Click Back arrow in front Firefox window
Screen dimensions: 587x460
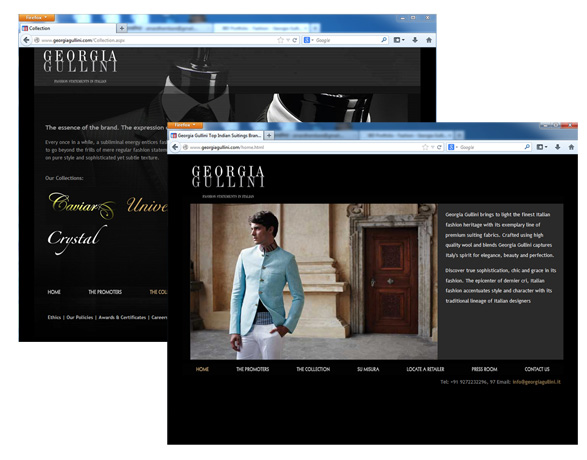click(175, 147)
